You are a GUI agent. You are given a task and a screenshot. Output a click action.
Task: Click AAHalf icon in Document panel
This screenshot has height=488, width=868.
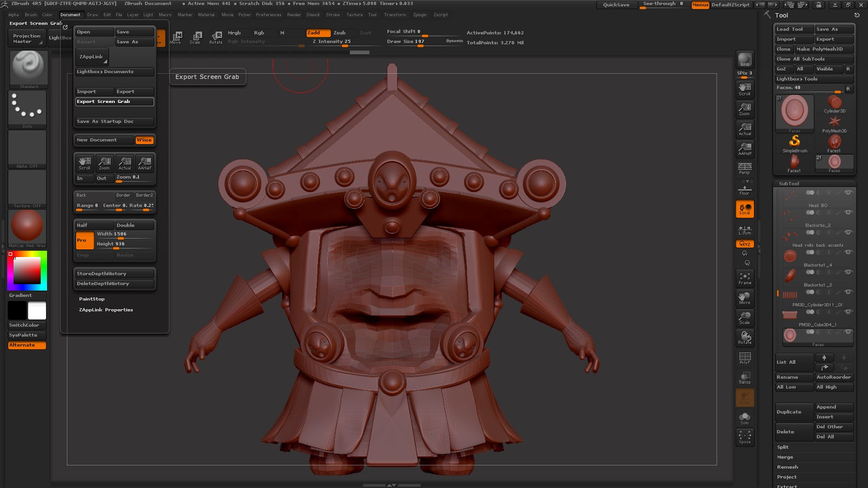pos(145,163)
